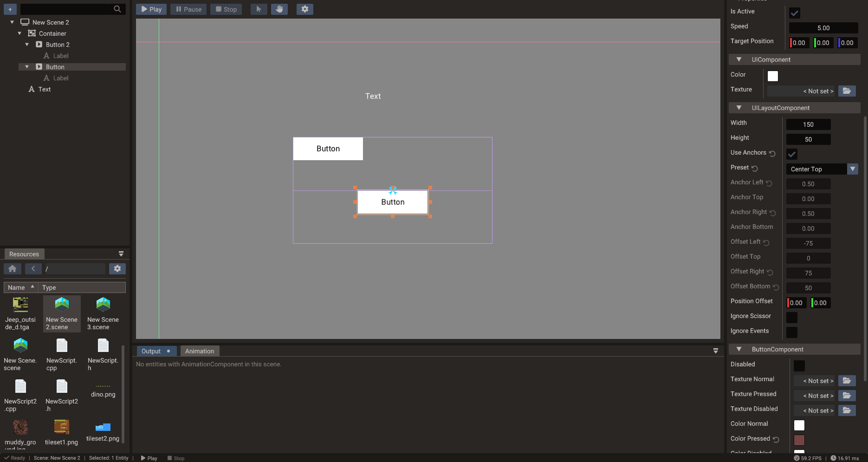868x462 pixels.
Task: Click the add entity plus button
Action: coord(10,9)
